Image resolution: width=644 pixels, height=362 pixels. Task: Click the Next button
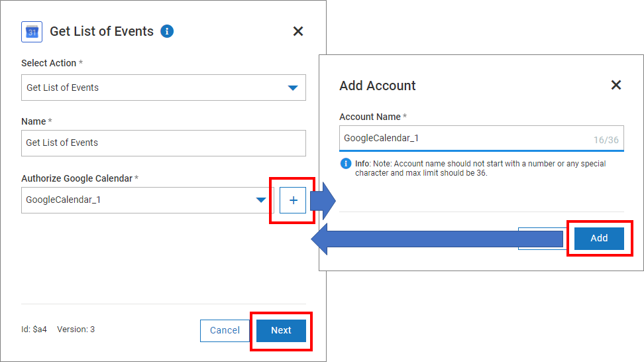point(281,330)
